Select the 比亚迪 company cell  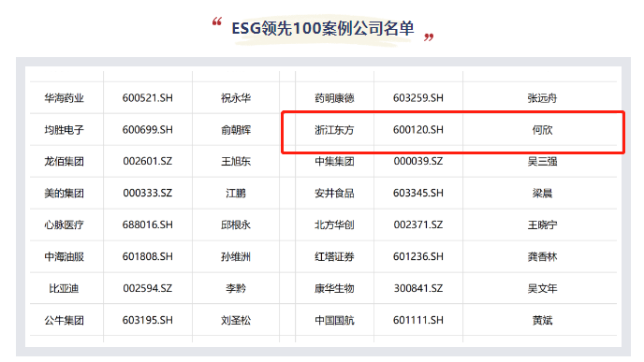tap(64, 288)
